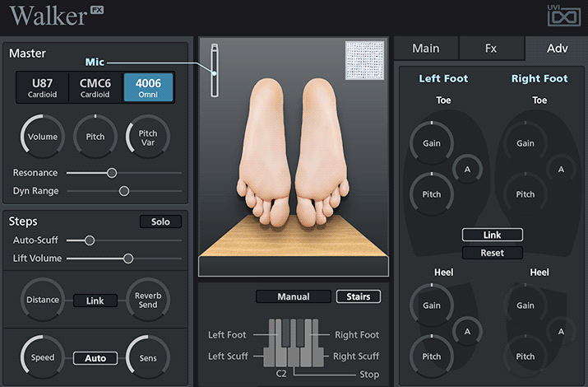588x387 pixels.
Task: Select the surface texture thumbnail
Action: 364,60
